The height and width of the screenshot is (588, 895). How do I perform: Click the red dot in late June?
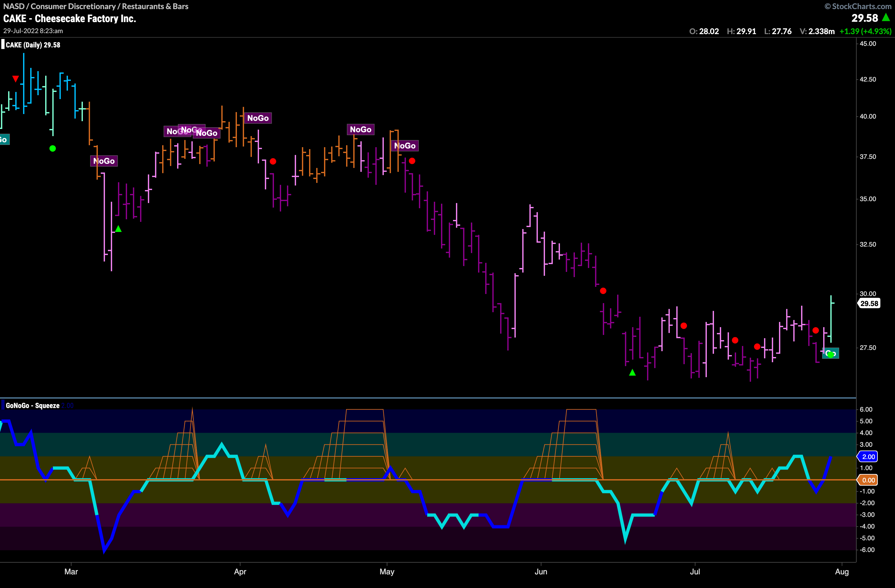pyautogui.click(x=684, y=326)
